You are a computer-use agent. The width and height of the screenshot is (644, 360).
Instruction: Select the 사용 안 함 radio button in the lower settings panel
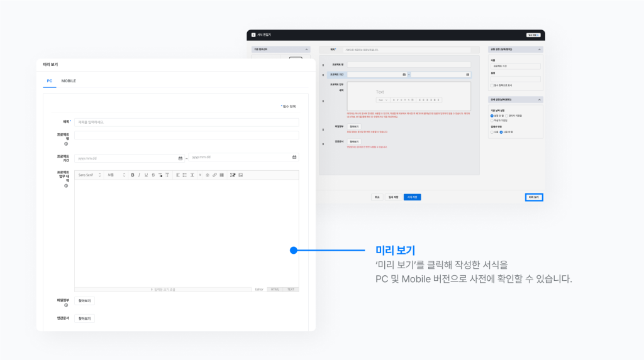pos(501,132)
